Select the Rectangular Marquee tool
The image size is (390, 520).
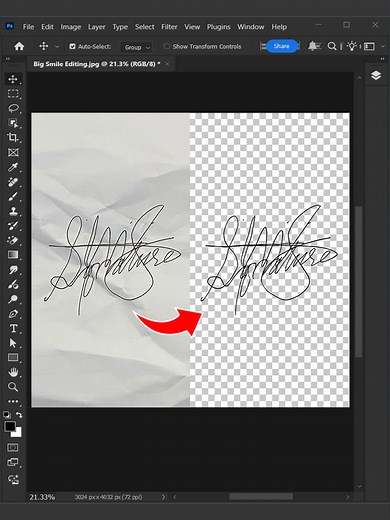click(13, 94)
